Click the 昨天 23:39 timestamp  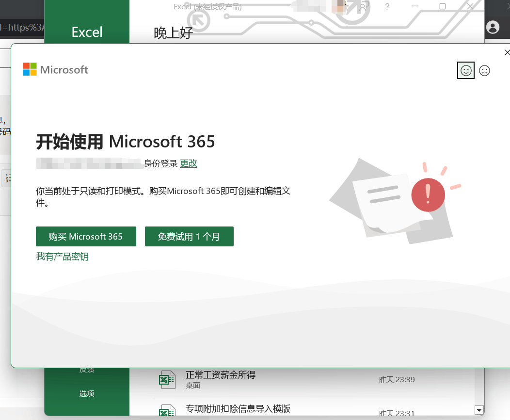tap(397, 380)
